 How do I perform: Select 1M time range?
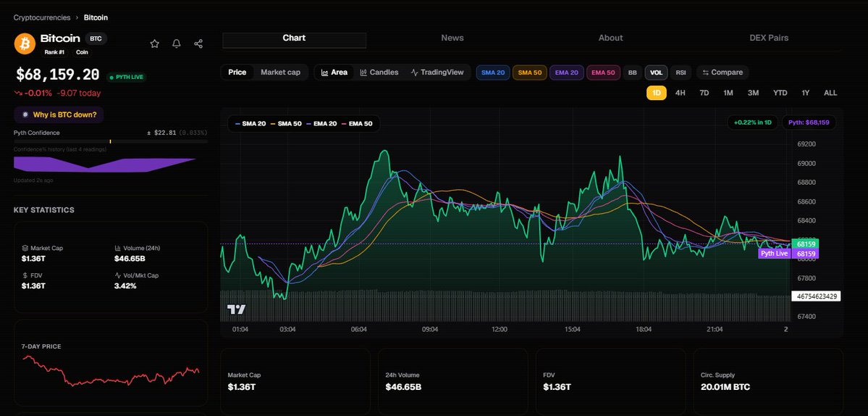[x=728, y=93]
